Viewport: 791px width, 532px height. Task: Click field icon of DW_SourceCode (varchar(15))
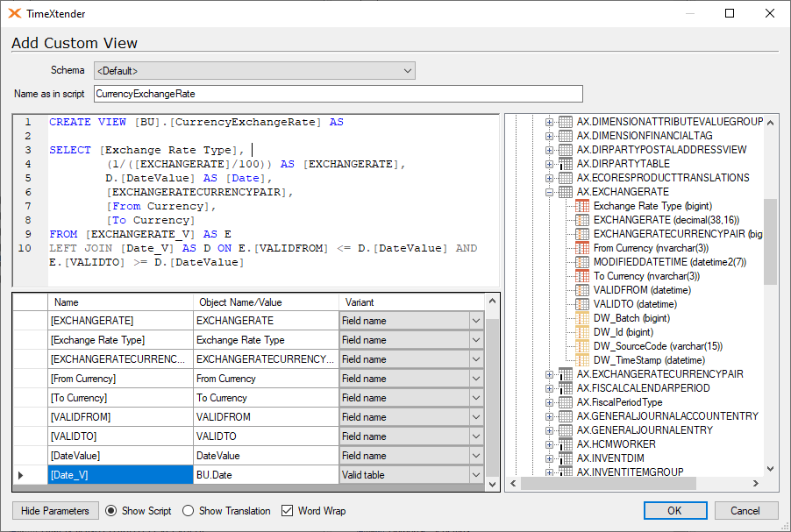[582, 346]
